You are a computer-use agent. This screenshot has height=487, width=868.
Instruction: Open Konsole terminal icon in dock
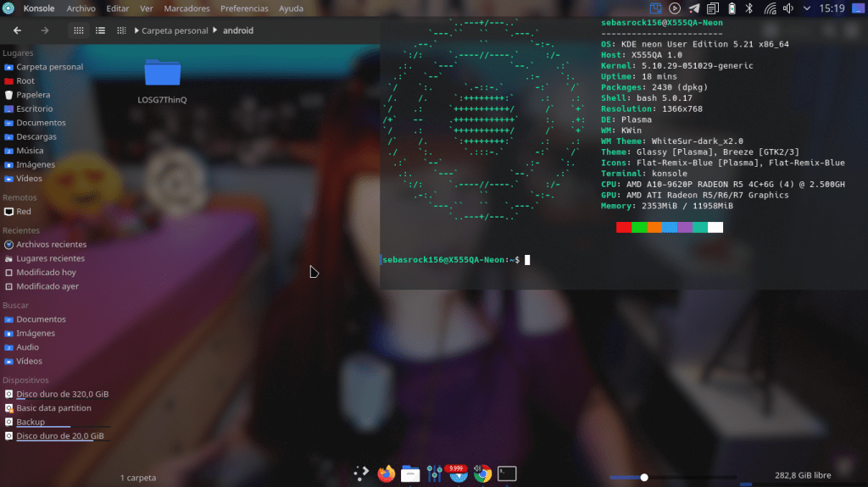click(x=507, y=473)
